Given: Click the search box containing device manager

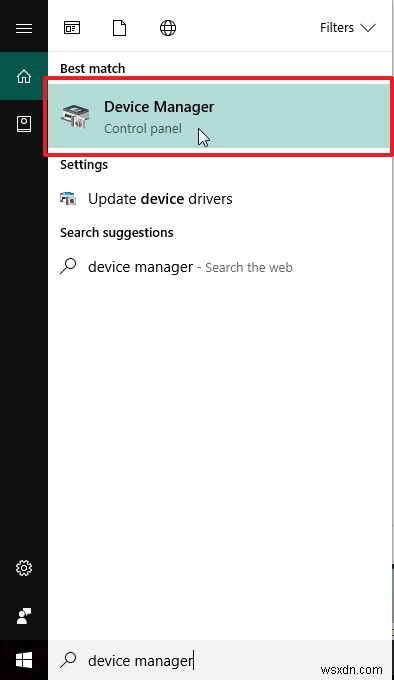Looking at the screenshot, I should pos(220,660).
